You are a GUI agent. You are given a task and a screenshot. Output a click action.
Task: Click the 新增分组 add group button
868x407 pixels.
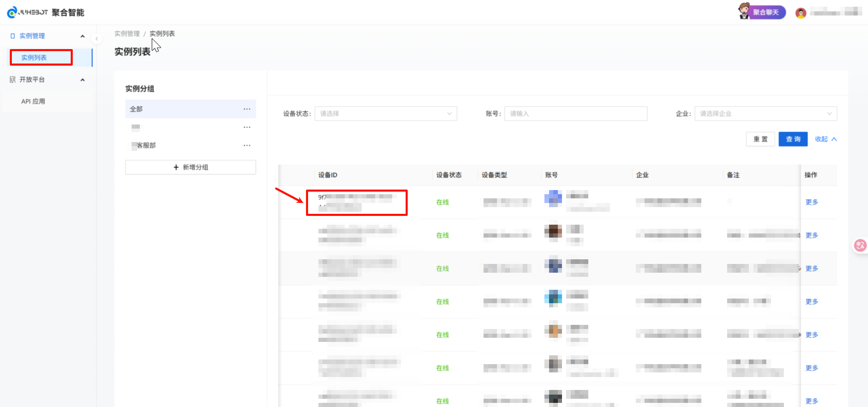190,167
